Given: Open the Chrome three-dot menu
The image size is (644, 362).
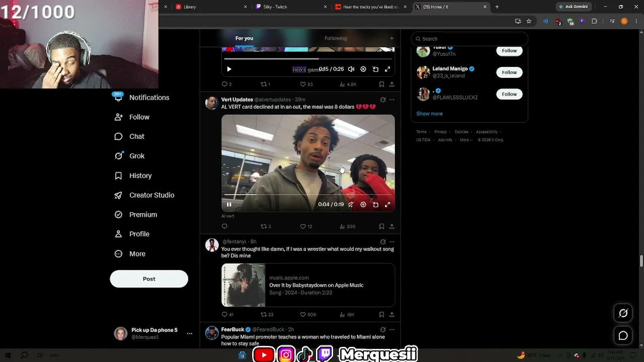Looking at the screenshot, I should [635, 21].
